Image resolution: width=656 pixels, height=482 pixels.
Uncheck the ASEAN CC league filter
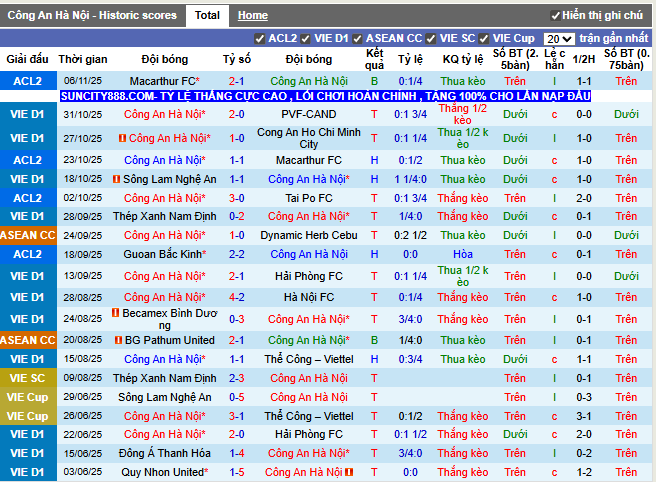click(x=357, y=39)
